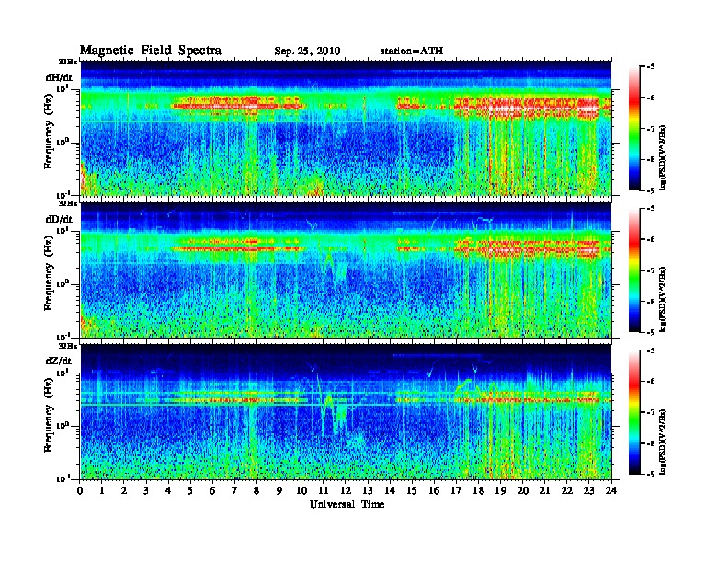Click the '32Hz' label atop dH/dt panel
Image resolution: width=728 pixels, height=563 pixels.
67,62
